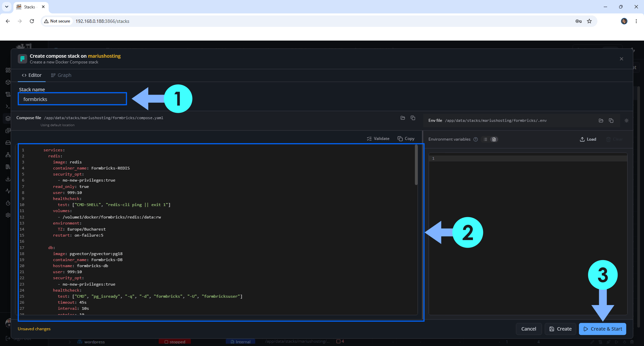Click the browser address bar URL

point(102,21)
